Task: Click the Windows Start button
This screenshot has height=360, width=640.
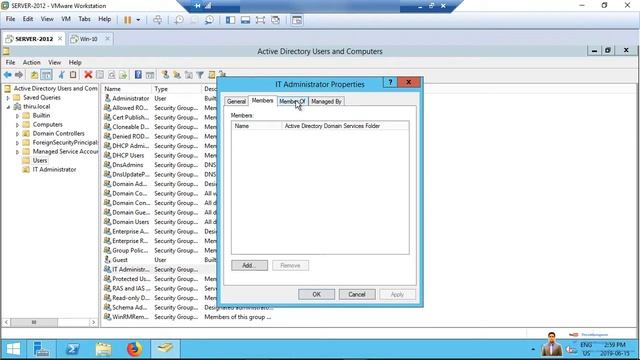Action: (13, 349)
